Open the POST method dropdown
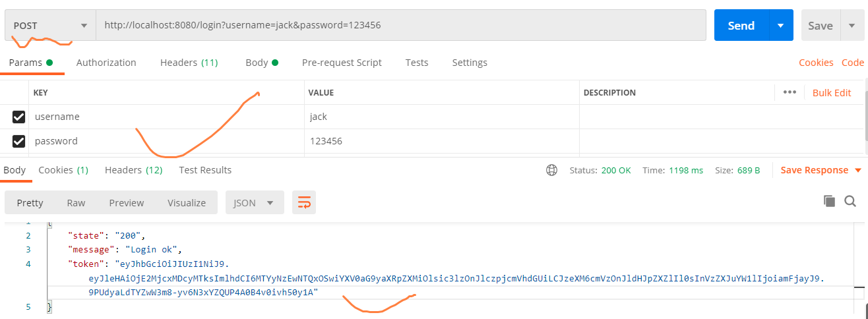The width and height of the screenshot is (868, 319). click(x=51, y=26)
